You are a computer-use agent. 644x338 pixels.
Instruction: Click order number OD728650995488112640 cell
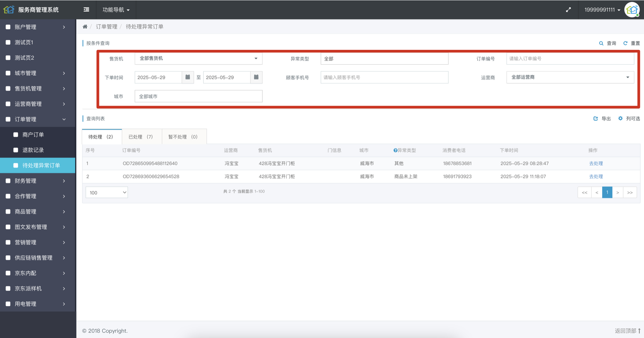(x=150, y=163)
